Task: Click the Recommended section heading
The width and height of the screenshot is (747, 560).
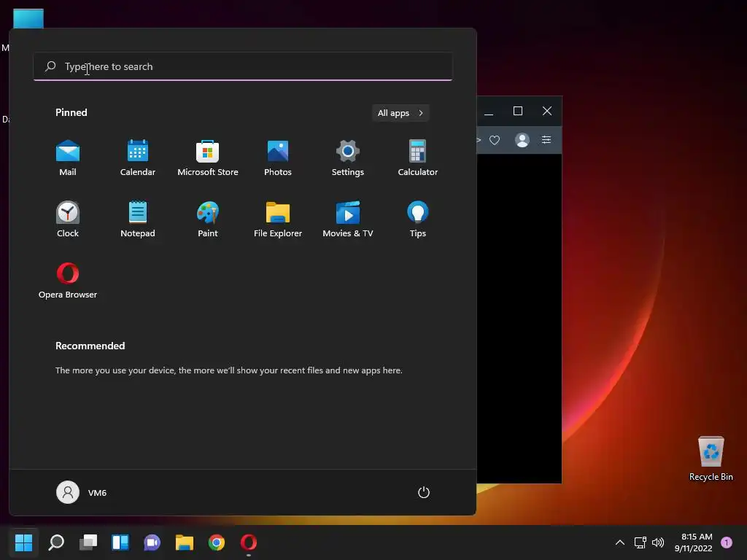Action: click(x=90, y=346)
